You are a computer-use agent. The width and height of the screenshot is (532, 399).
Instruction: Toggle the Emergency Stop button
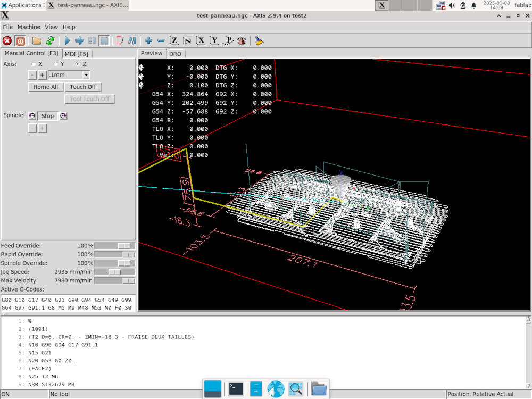click(7, 40)
